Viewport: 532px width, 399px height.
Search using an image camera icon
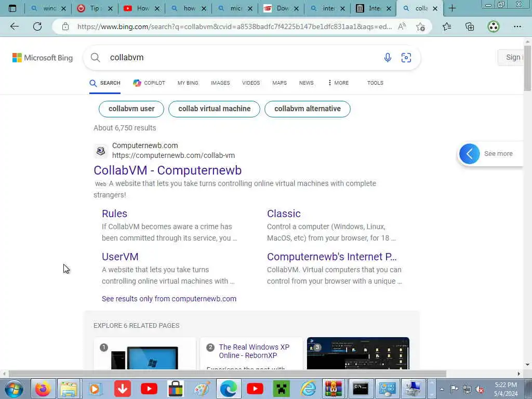406,58
